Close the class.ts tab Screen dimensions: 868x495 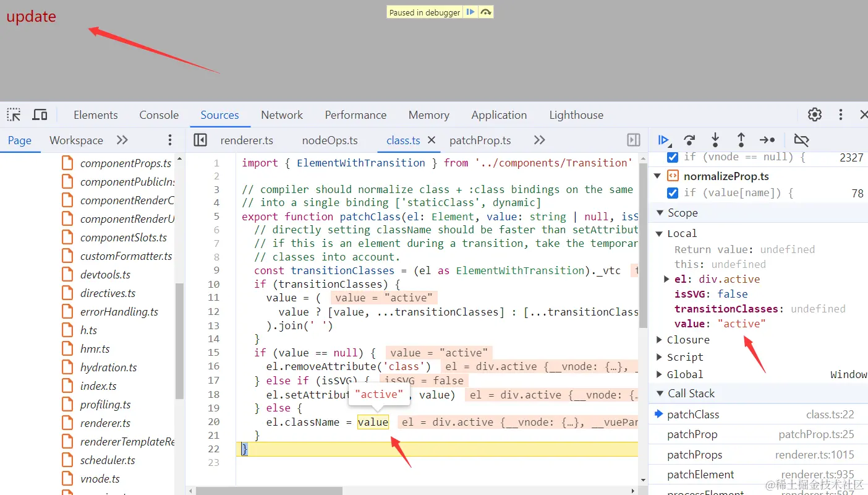tap(432, 140)
